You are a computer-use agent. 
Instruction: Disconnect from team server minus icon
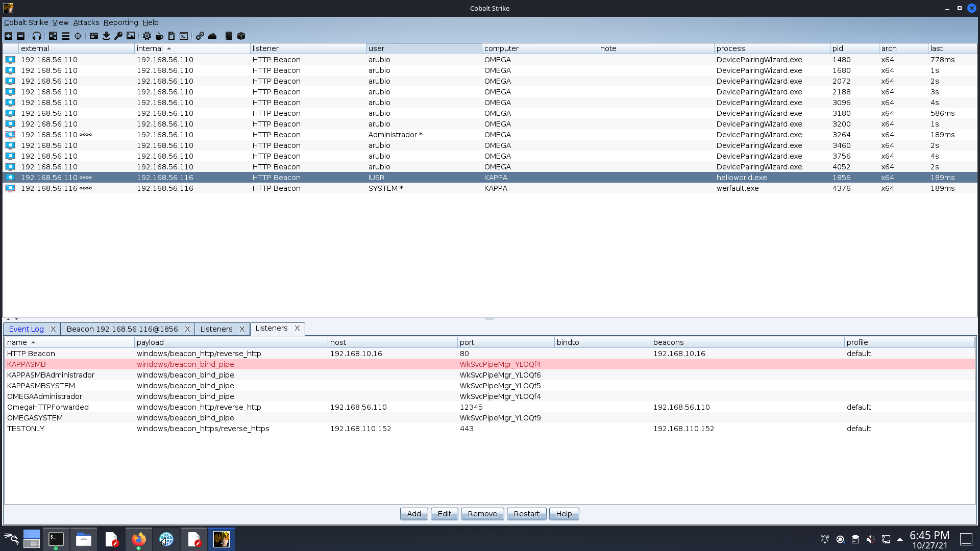pos(20,36)
